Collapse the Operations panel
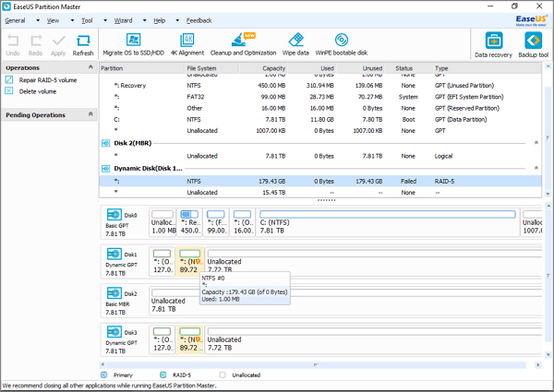Image resolution: width=554 pixels, height=392 pixels. pyautogui.click(x=90, y=67)
